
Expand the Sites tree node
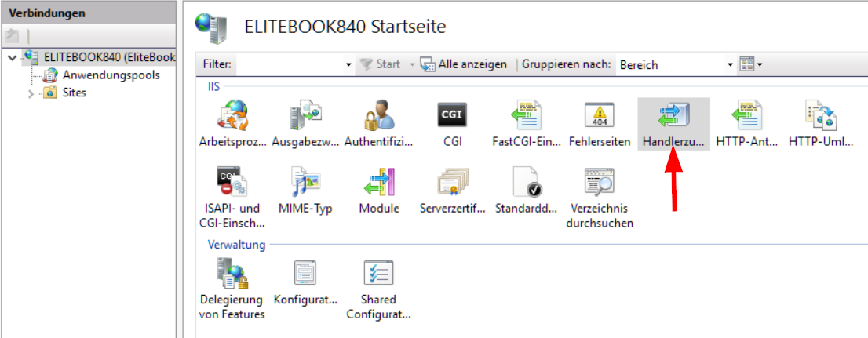31,93
